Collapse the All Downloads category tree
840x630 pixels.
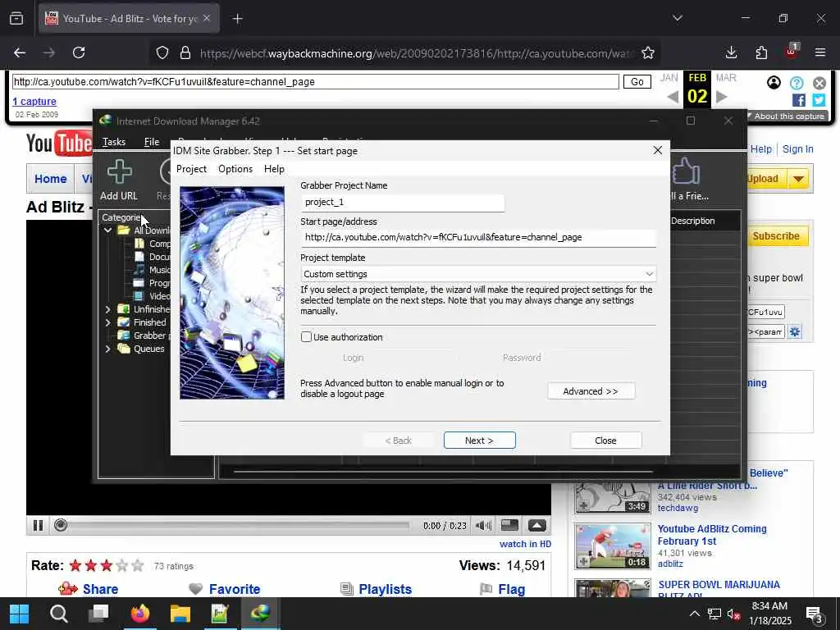pos(107,231)
